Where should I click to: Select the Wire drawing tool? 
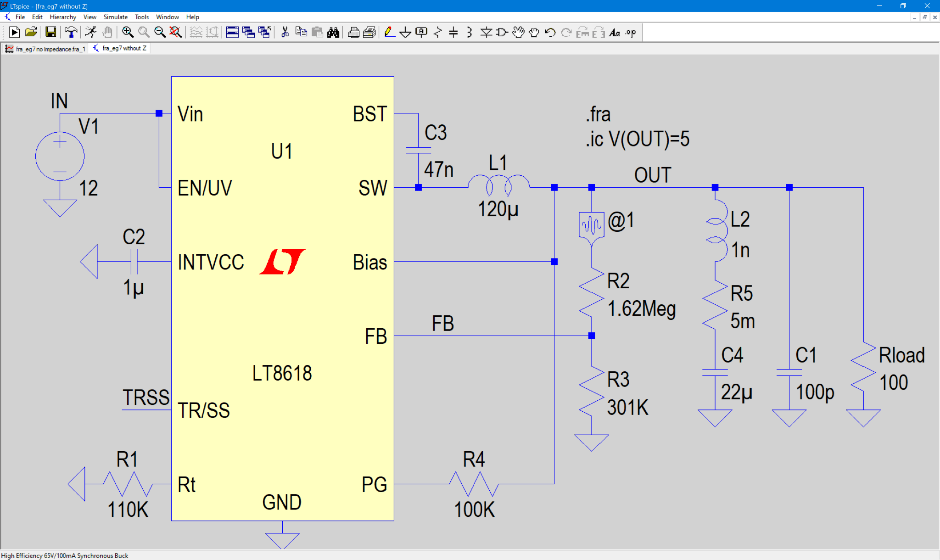coord(390,32)
